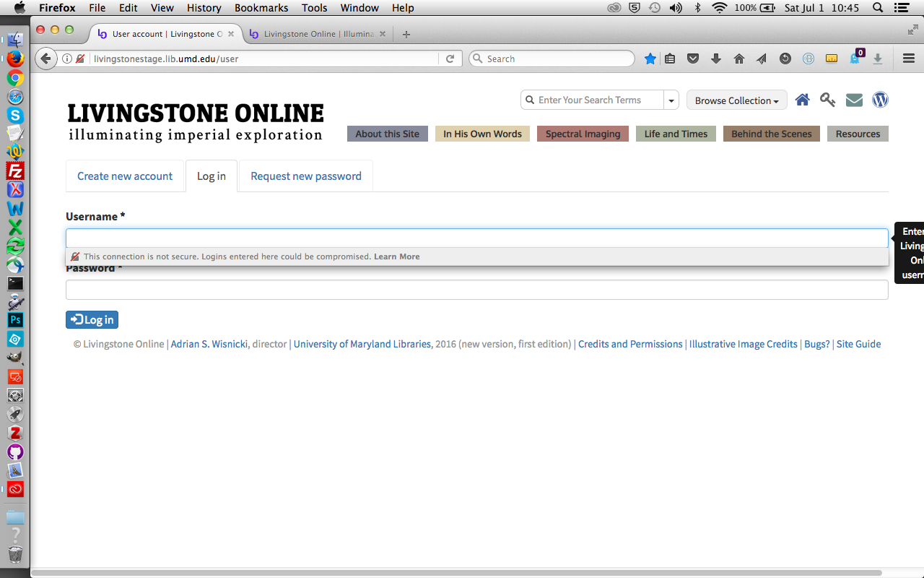Open the GIMP icon in the dock
The height and width of the screenshot is (578, 924).
point(15,358)
